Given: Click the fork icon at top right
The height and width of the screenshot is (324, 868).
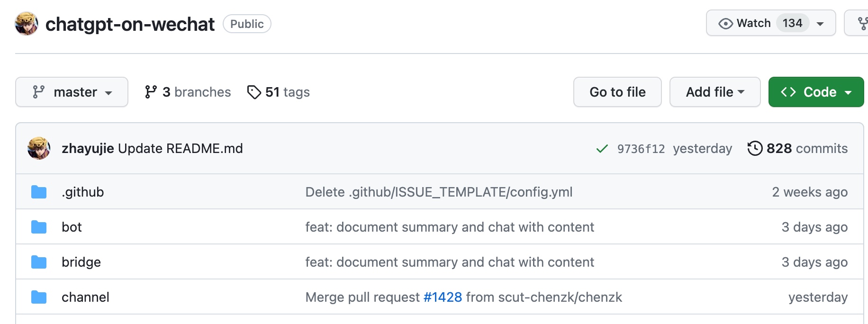Looking at the screenshot, I should tap(863, 23).
